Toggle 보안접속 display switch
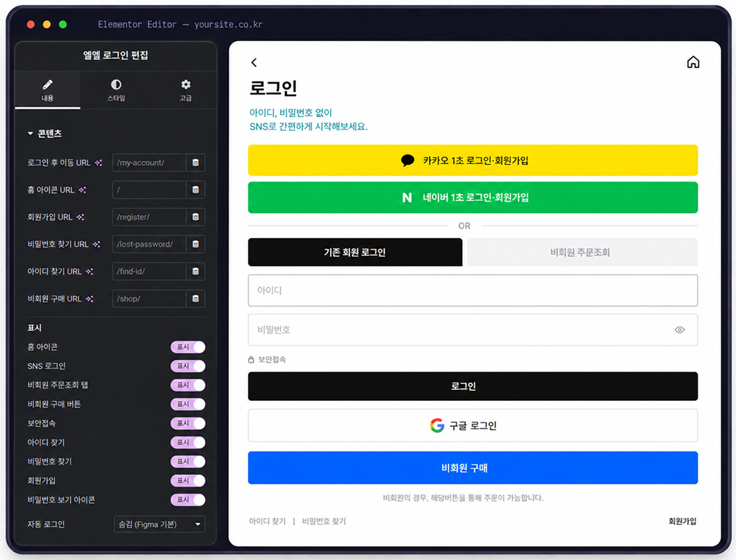Screen dimensions: 736x560 (x=188, y=424)
